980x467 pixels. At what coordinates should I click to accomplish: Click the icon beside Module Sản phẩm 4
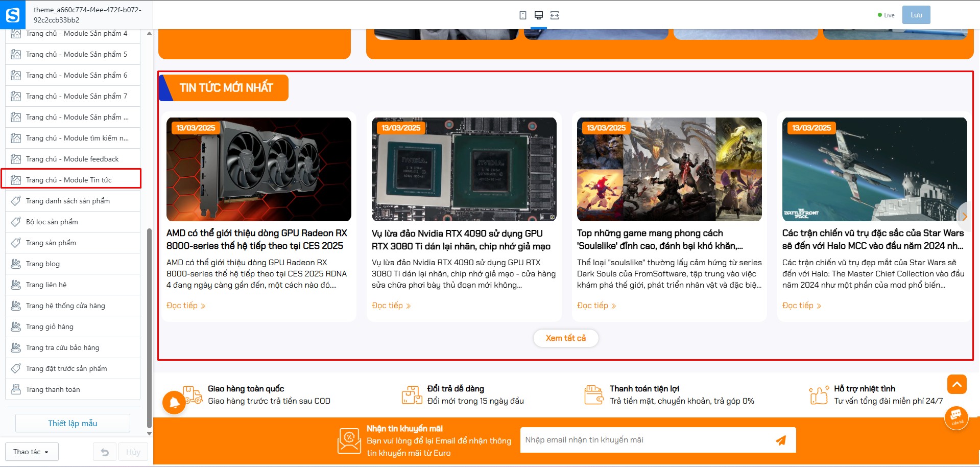[16, 34]
